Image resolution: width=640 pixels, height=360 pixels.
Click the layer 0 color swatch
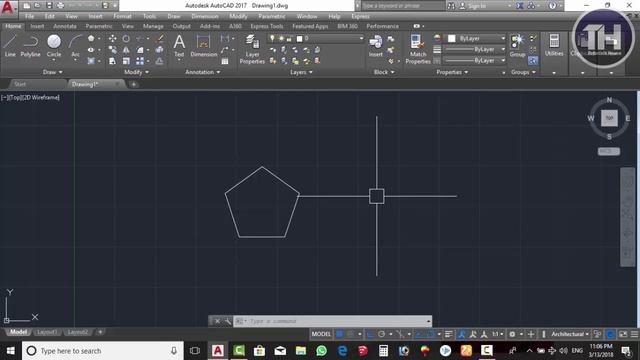coord(300,39)
